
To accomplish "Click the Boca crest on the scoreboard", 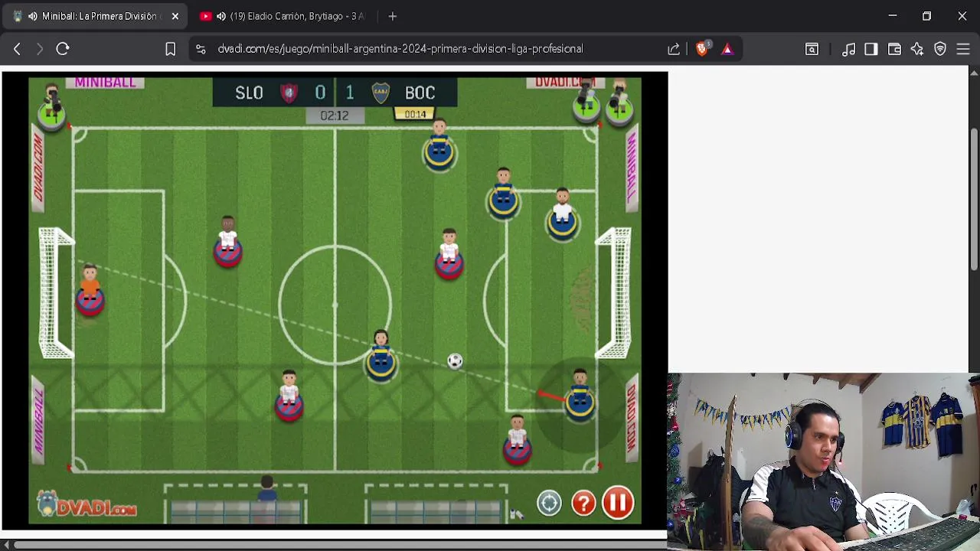I will 381,93.
